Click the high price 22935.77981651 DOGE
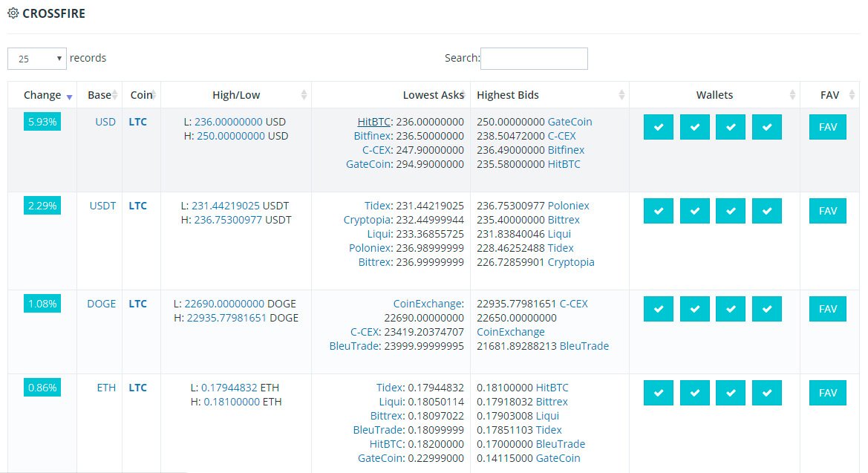The image size is (868, 473). (x=226, y=318)
